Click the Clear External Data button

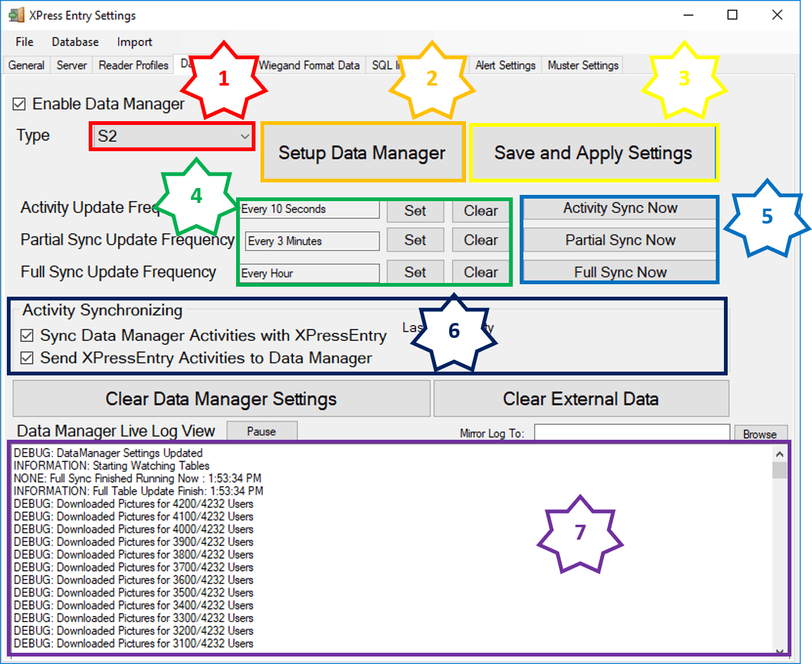(x=581, y=399)
